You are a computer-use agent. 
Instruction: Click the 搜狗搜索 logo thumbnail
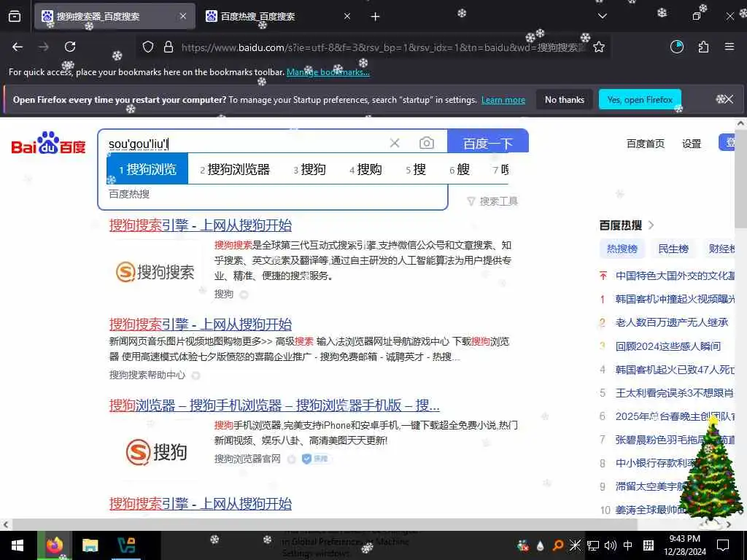(155, 271)
